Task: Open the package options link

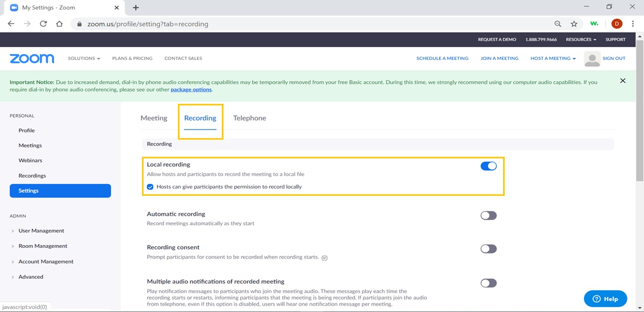Action: tap(191, 90)
